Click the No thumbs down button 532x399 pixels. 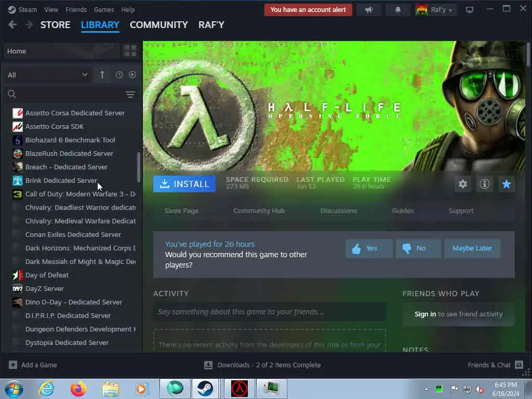pyautogui.click(x=418, y=248)
